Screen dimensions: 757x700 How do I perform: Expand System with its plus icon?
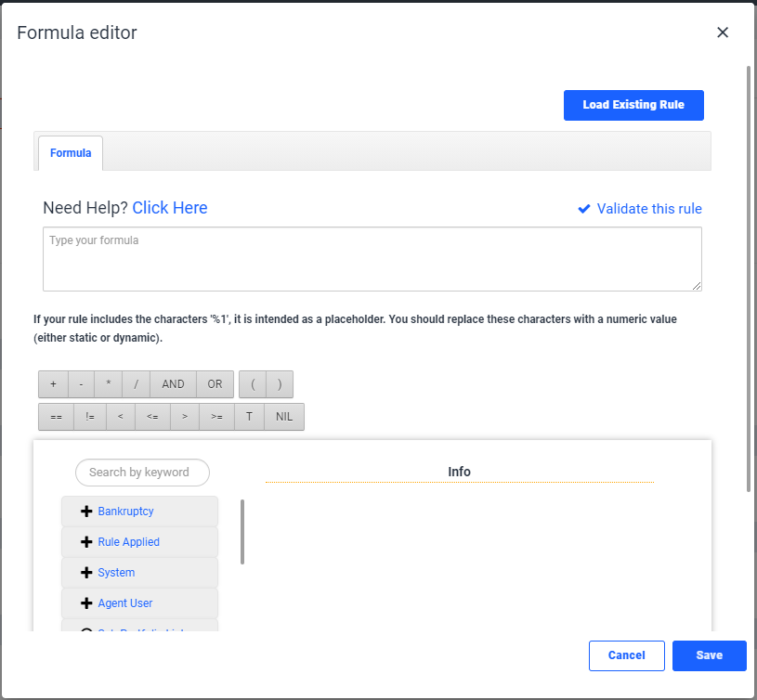point(86,573)
